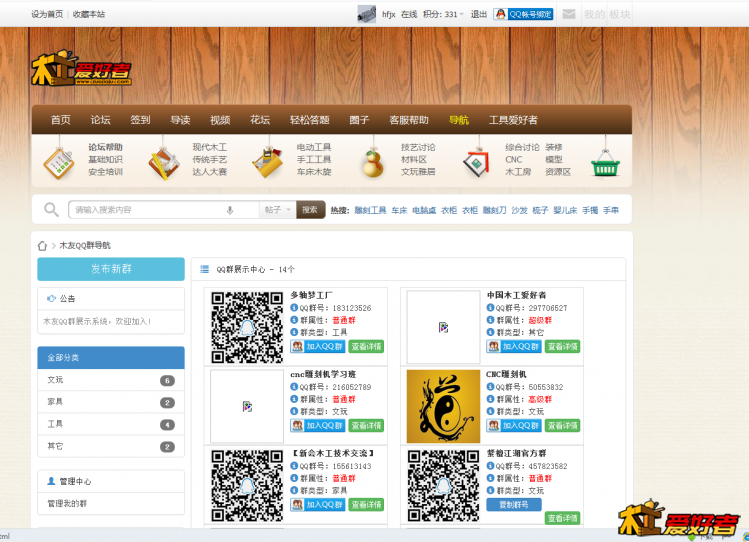Click the green shopping basket icon

[x=605, y=164]
